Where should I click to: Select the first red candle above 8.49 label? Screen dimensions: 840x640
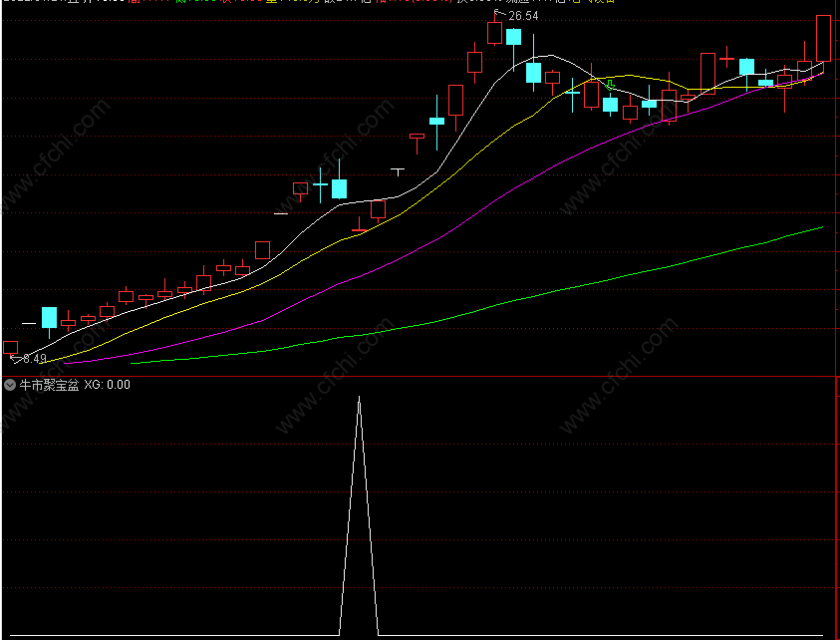[11, 347]
